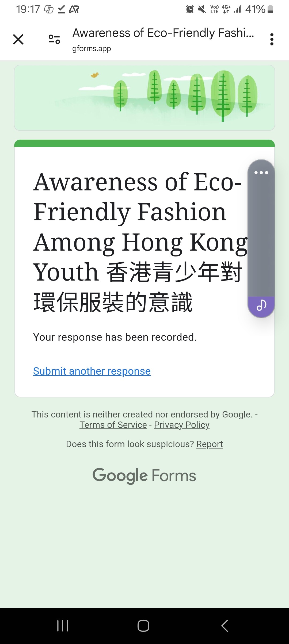Tap the floating panel three-dots handle
Screen dimensions: 289x644
point(261,173)
